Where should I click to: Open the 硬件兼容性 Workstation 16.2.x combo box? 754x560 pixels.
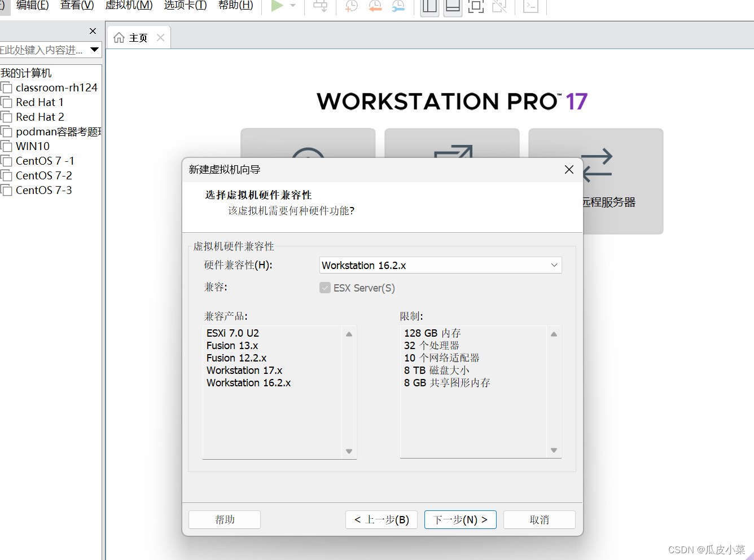441,265
